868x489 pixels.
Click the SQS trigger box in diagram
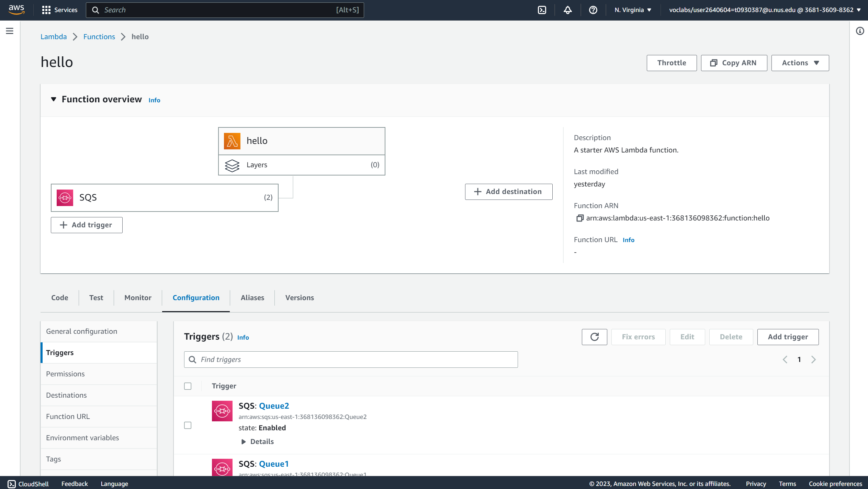(165, 197)
